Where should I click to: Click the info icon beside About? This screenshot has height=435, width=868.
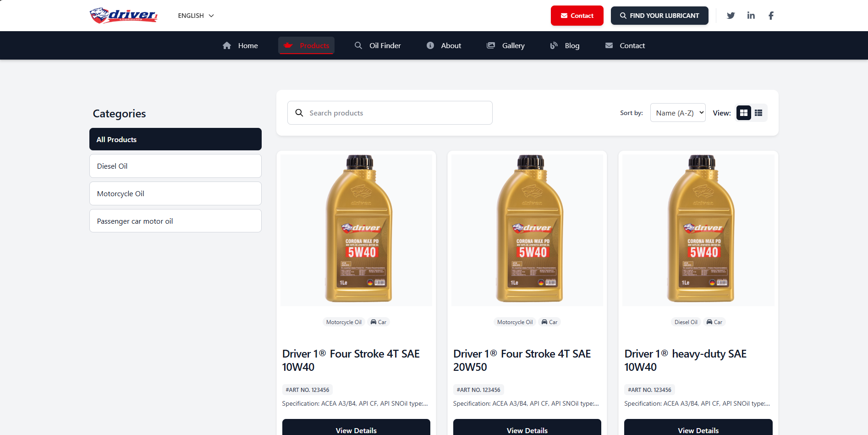pyautogui.click(x=430, y=45)
